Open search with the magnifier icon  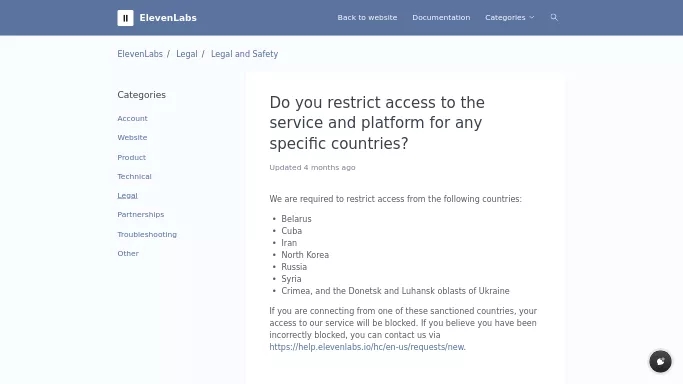(x=554, y=17)
